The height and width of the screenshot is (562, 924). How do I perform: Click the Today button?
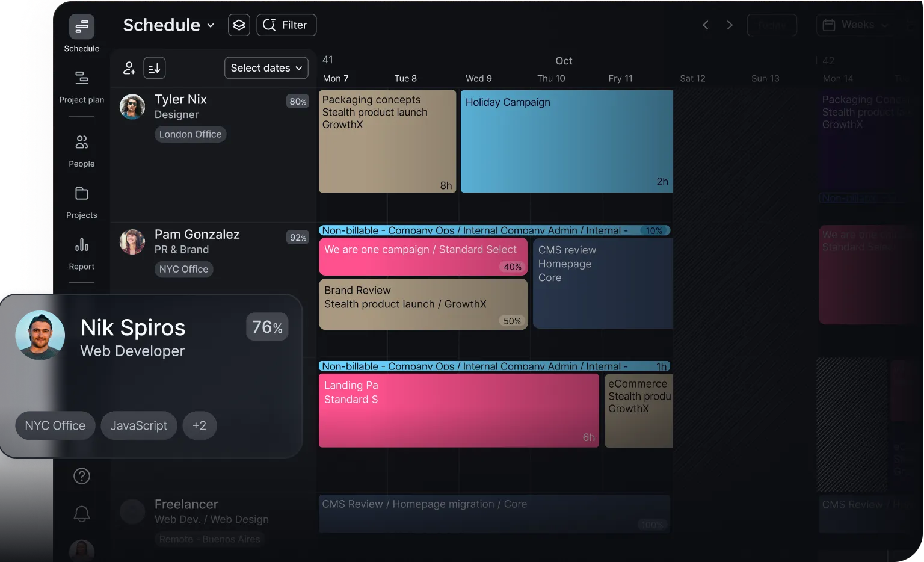click(772, 25)
